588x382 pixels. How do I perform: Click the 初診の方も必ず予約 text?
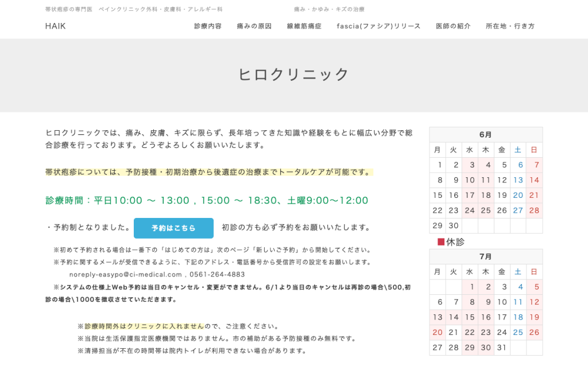point(296,227)
